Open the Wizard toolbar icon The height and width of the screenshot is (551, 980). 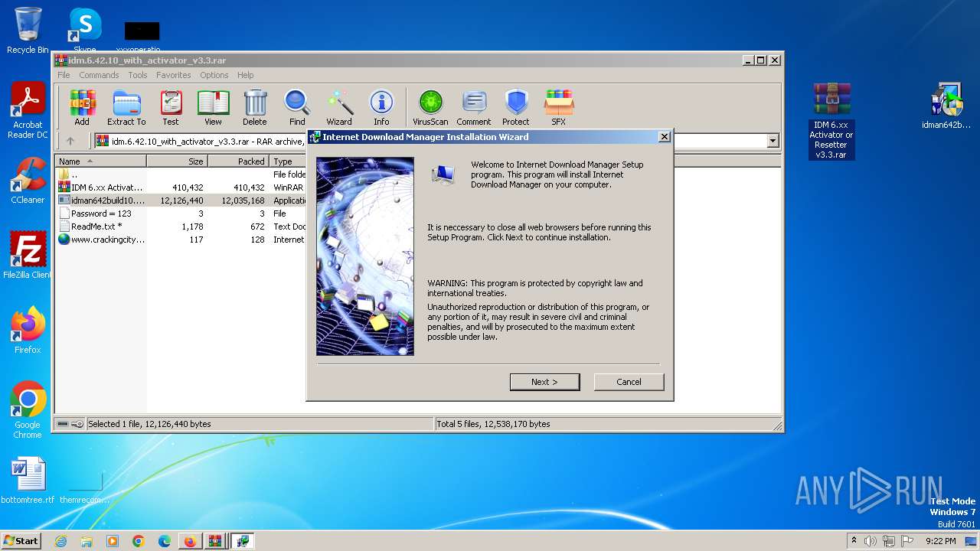tap(339, 107)
